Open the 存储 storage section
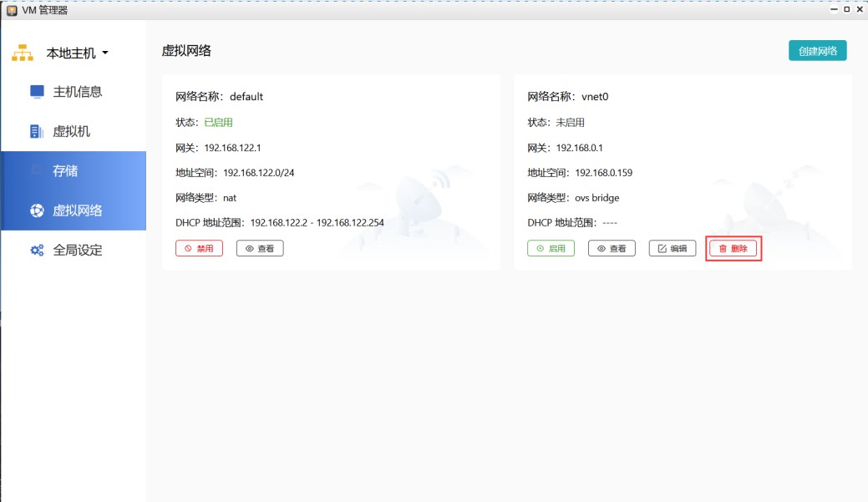868x502 pixels. click(x=65, y=170)
